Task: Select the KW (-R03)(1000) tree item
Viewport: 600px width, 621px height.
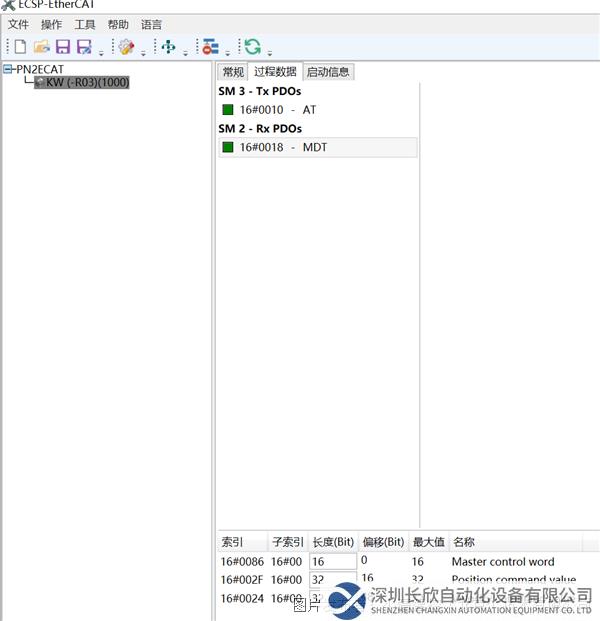Action: pos(86,83)
